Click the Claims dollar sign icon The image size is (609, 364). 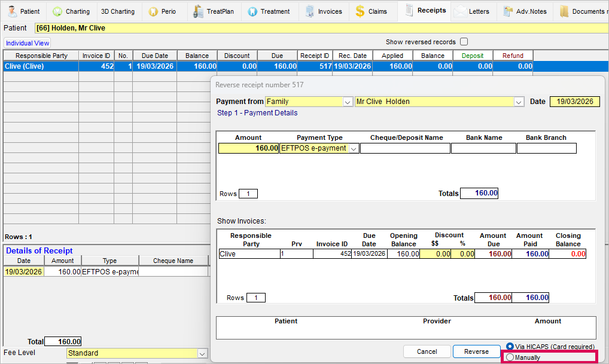(360, 11)
